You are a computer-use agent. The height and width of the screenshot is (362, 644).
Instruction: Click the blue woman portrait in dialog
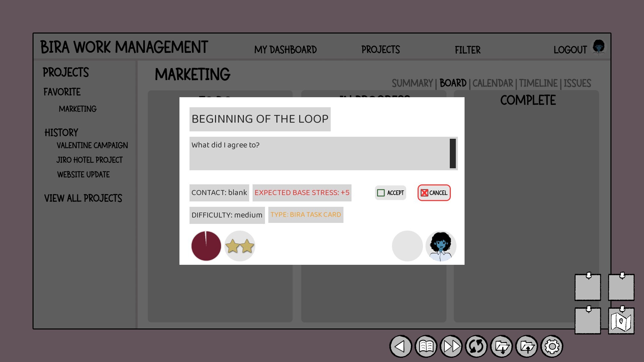pos(441,246)
